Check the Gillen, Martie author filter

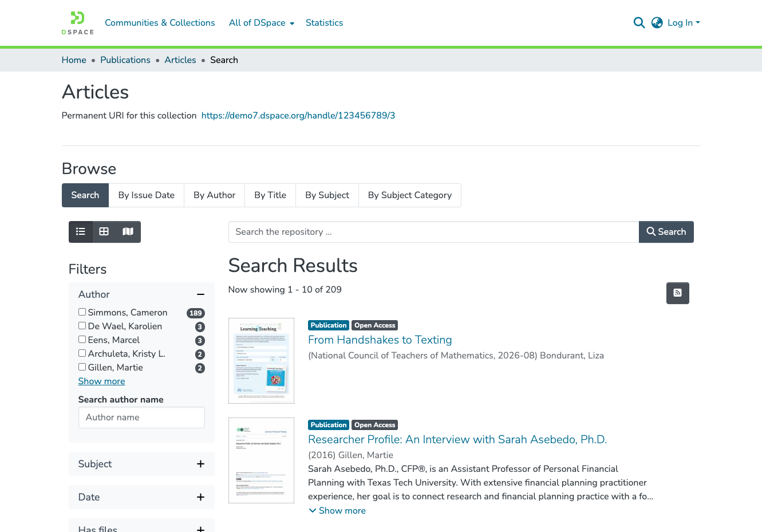pyautogui.click(x=82, y=367)
